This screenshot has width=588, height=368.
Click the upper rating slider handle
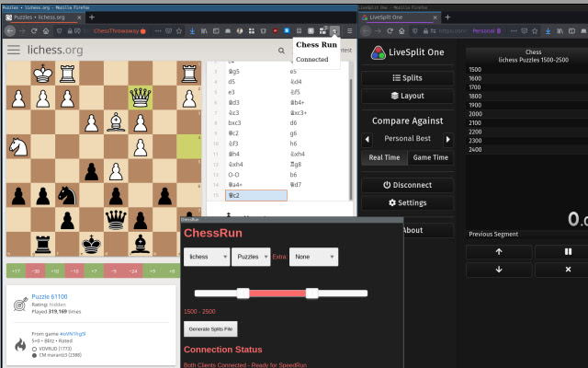click(312, 293)
